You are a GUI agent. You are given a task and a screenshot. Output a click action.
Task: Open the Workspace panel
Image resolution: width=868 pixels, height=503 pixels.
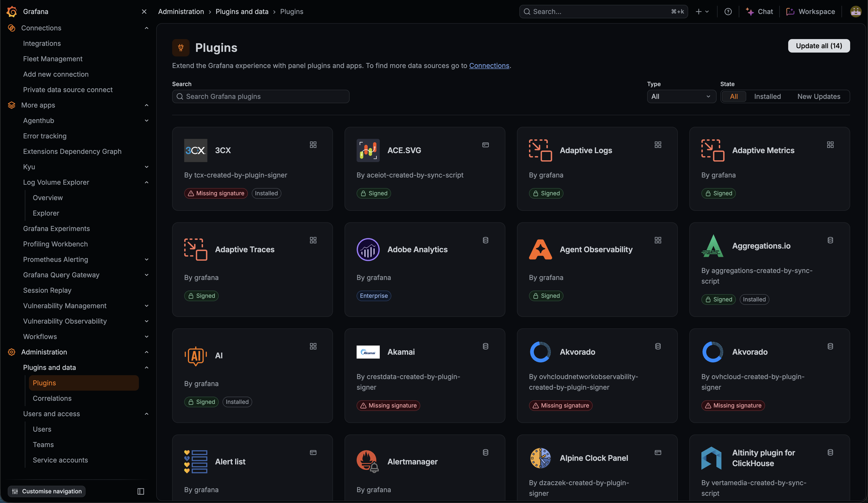tap(810, 12)
